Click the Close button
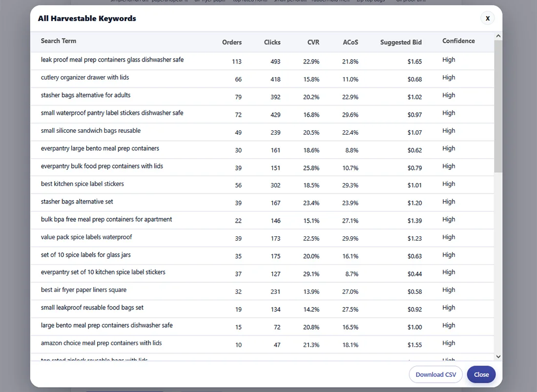This screenshot has height=392, width=537. [x=481, y=374]
